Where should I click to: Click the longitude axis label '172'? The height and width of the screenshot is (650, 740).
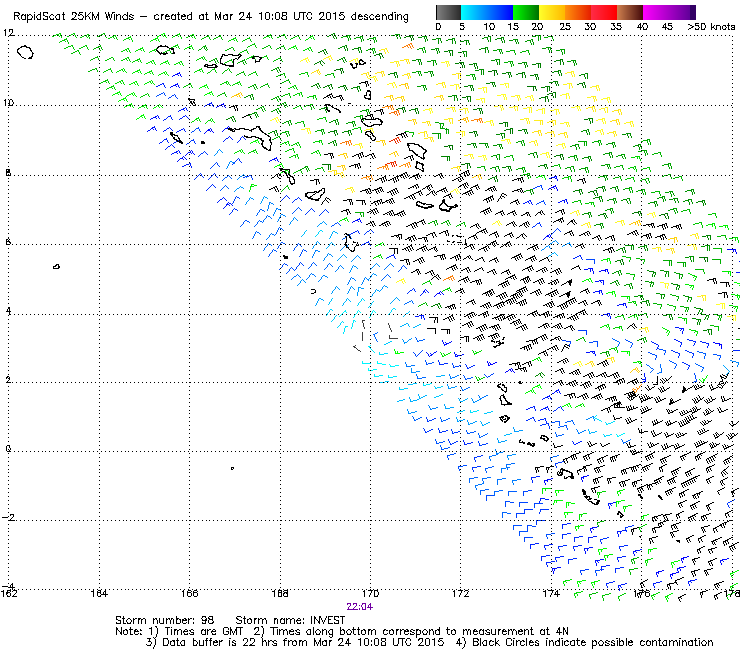point(461,593)
